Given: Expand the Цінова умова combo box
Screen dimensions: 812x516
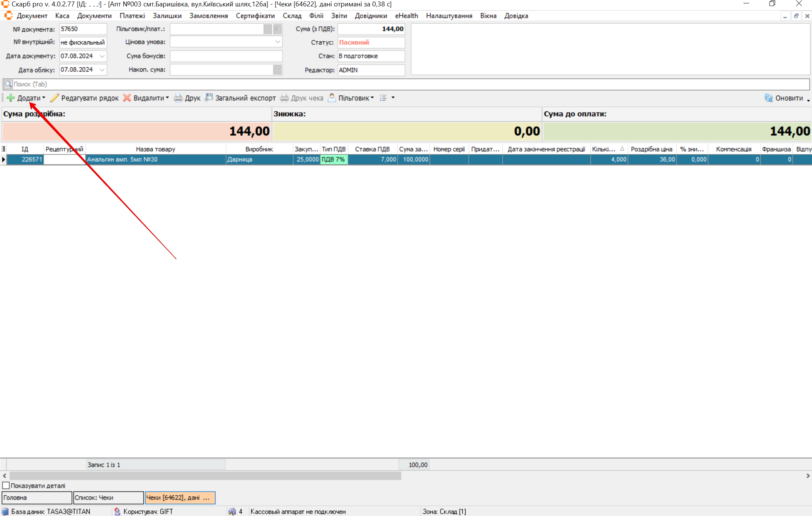Looking at the screenshot, I should [x=277, y=42].
